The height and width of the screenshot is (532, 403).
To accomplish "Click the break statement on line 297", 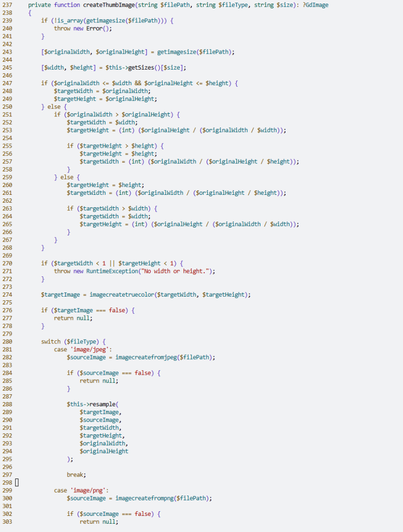I will click(75, 475).
